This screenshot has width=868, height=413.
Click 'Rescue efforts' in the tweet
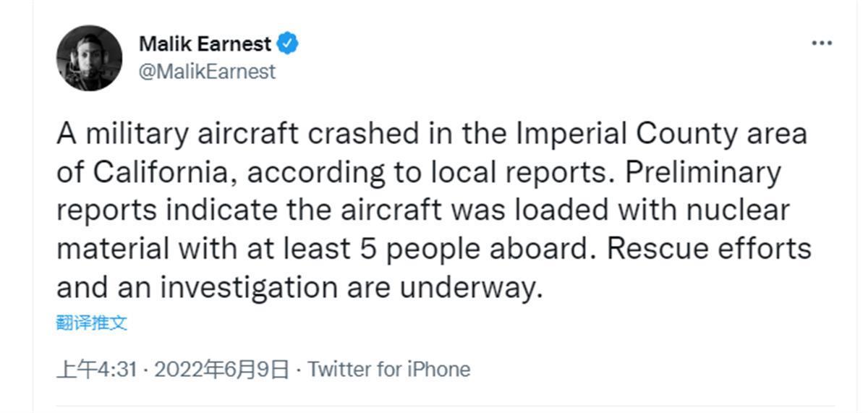tap(709, 250)
